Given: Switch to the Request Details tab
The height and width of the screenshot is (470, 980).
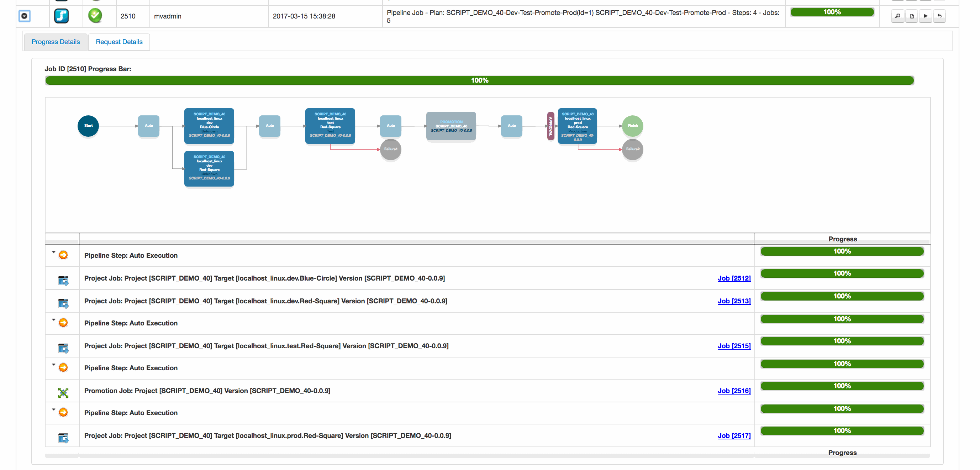Looking at the screenshot, I should (x=119, y=42).
